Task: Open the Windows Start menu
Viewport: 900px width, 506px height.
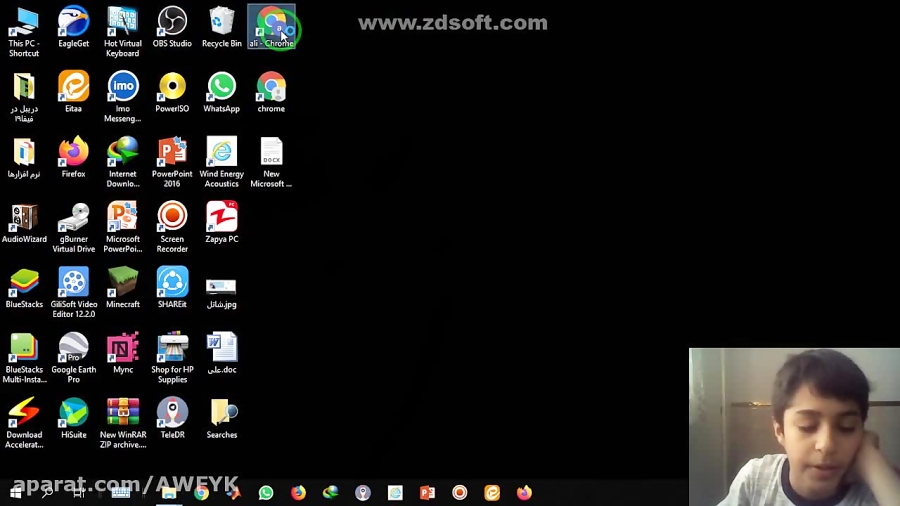Action: 15,493
